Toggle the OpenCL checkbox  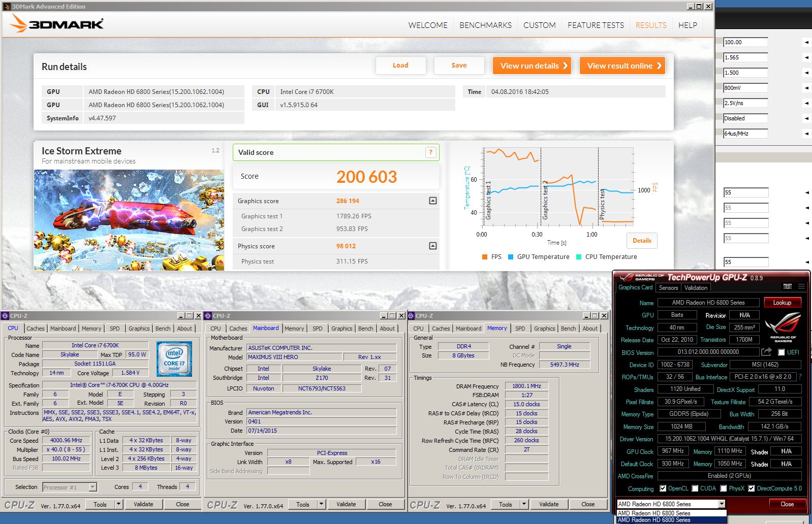click(663, 488)
